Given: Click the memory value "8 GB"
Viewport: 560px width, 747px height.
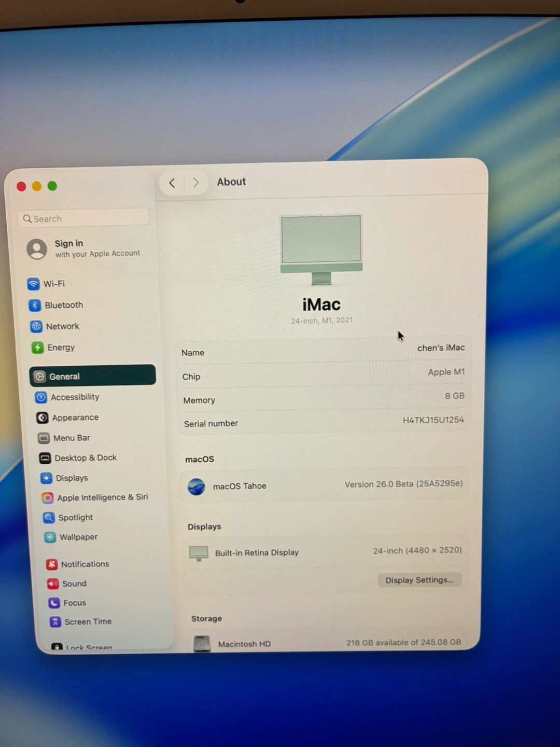Looking at the screenshot, I should pos(455,396).
